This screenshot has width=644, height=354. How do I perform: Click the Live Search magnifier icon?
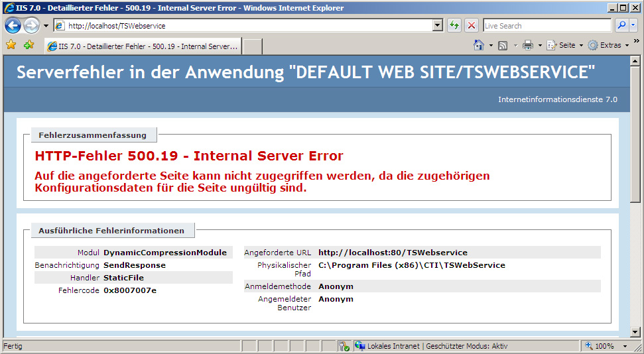pos(621,26)
